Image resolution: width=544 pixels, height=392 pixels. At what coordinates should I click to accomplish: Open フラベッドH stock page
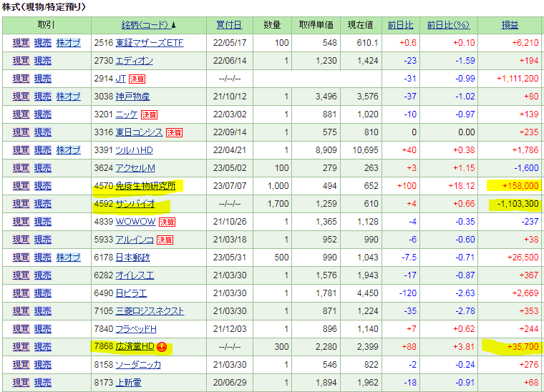(136, 329)
